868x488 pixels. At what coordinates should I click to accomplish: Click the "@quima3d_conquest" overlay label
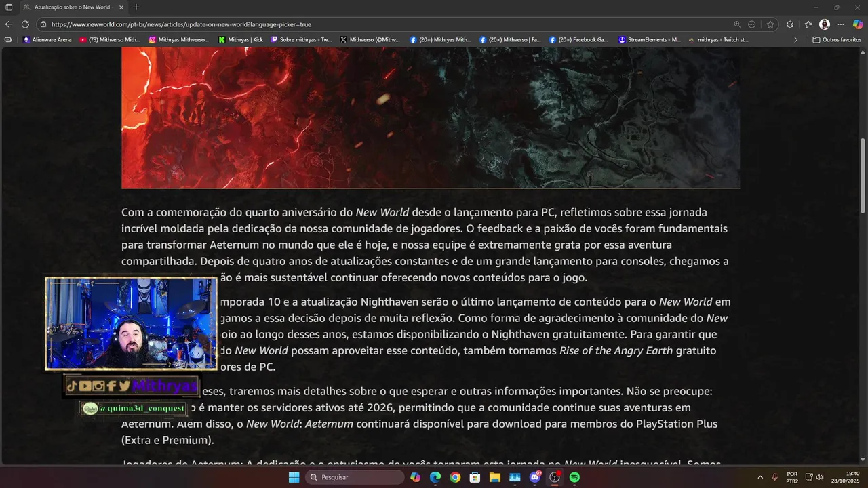(134, 408)
